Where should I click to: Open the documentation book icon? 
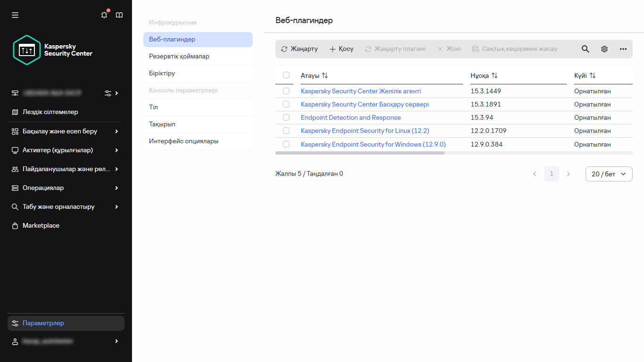point(119,15)
